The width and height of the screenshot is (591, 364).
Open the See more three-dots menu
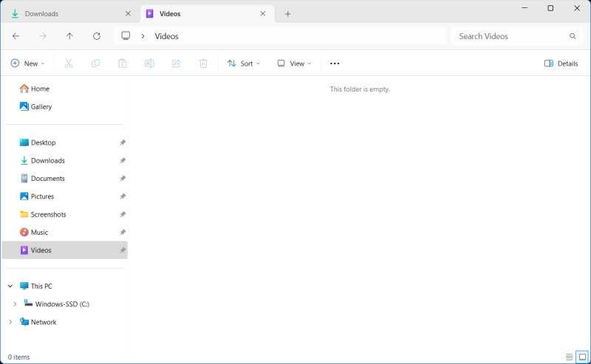[x=335, y=63]
